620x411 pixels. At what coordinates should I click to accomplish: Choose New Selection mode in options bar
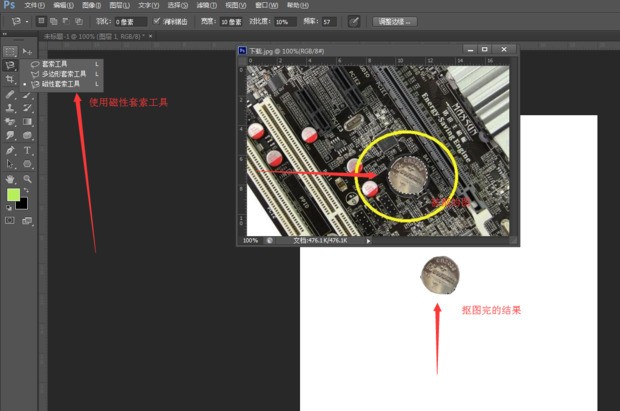[41, 21]
